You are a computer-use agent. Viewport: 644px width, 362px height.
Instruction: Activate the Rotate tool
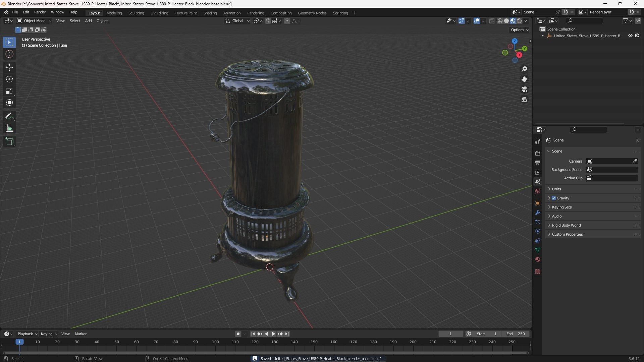click(x=9, y=79)
